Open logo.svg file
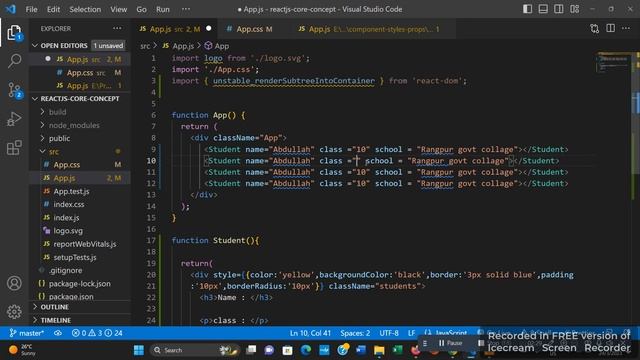Viewport: 640px width, 360px height. point(68,231)
